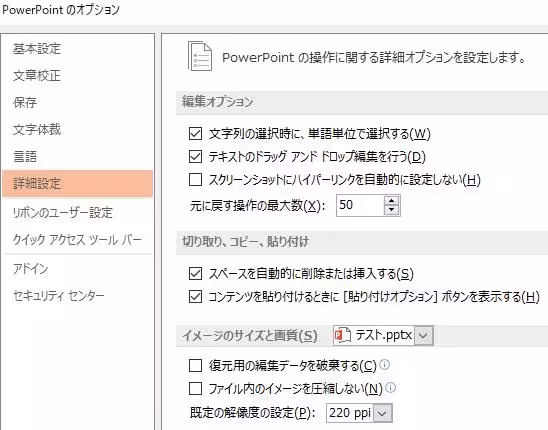The image size is (548, 430).
Task: Select the アドイン category
Action: 30,268
